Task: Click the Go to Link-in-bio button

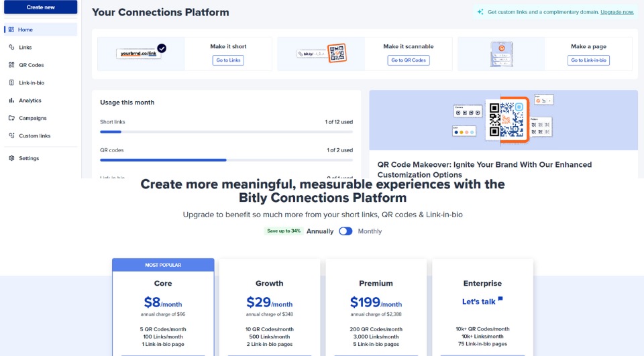Action: pos(588,60)
